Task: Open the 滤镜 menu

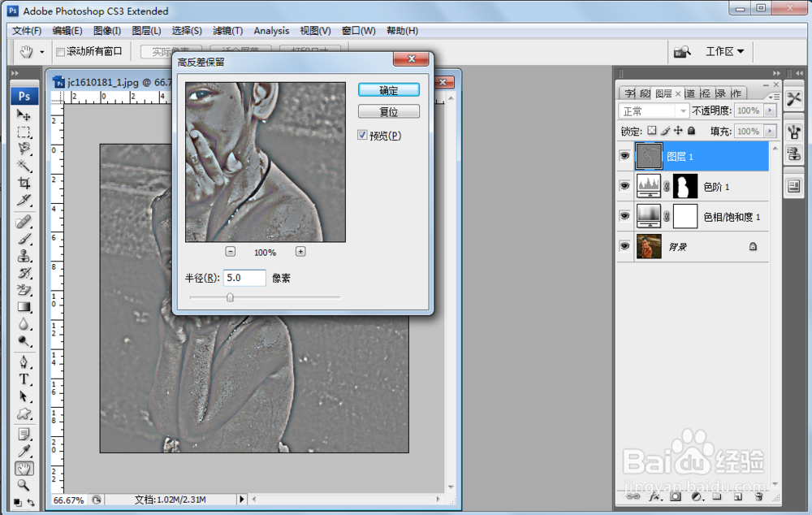Action: coord(227,30)
